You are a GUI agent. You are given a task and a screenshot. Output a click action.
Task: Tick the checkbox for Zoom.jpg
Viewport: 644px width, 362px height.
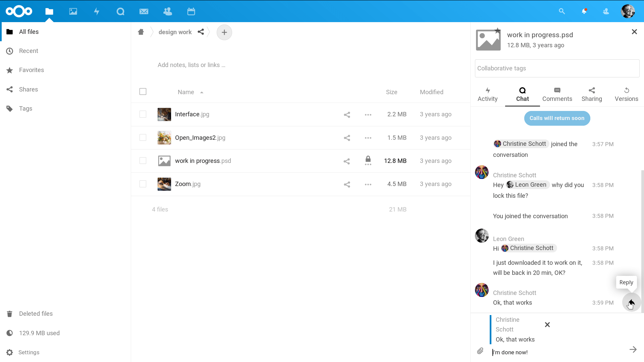[143, 184]
